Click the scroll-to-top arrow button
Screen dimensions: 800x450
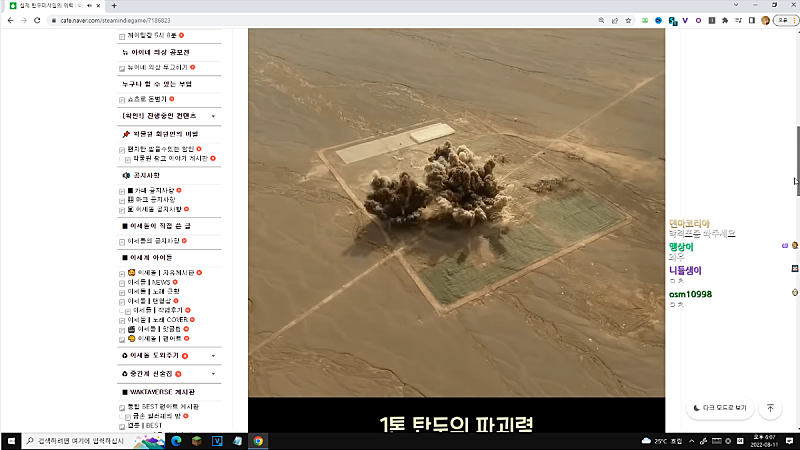click(770, 408)
